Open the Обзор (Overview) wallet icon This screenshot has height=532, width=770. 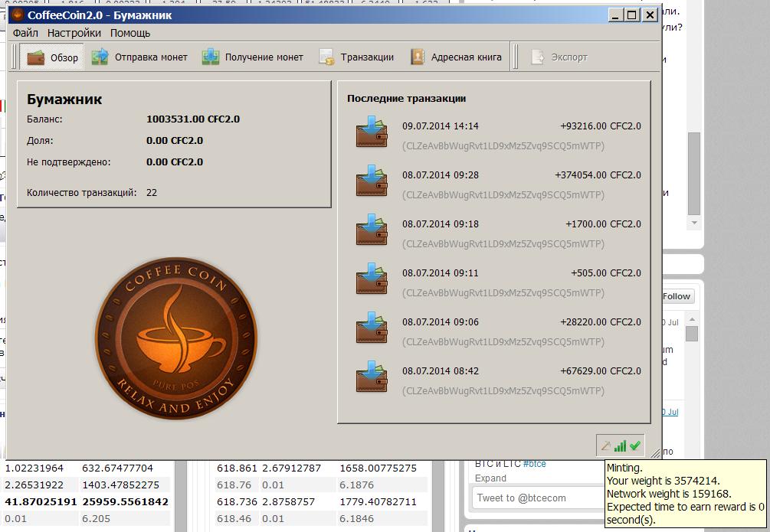pyautogui.click(x=36, y=57)
